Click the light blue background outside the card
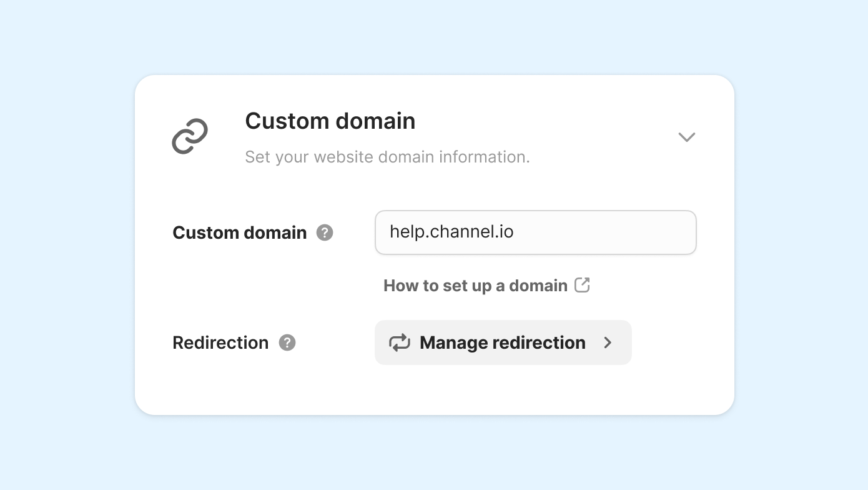Image resolution: width=868 pixels, height=490 pixels. point(62,250)
